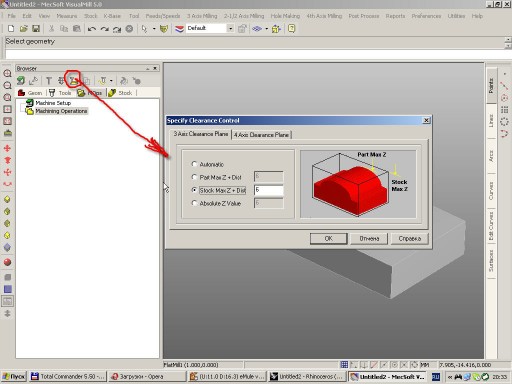Save the file with floppy icon
The width and height of the screenshot is (512, 384).
click(36, 29)
